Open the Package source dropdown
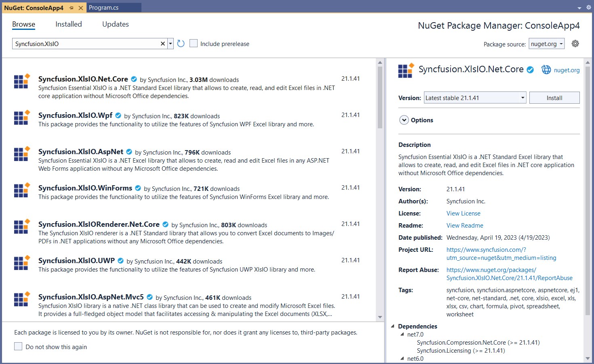This screenshot has width=594, height=364. 546,44
